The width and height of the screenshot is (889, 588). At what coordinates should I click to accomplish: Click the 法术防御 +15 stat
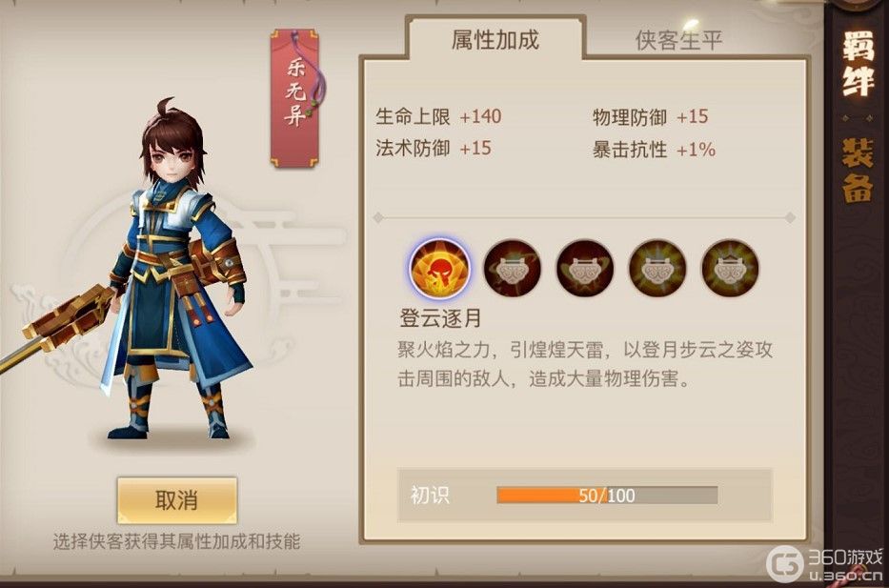(x=434, y=148)
